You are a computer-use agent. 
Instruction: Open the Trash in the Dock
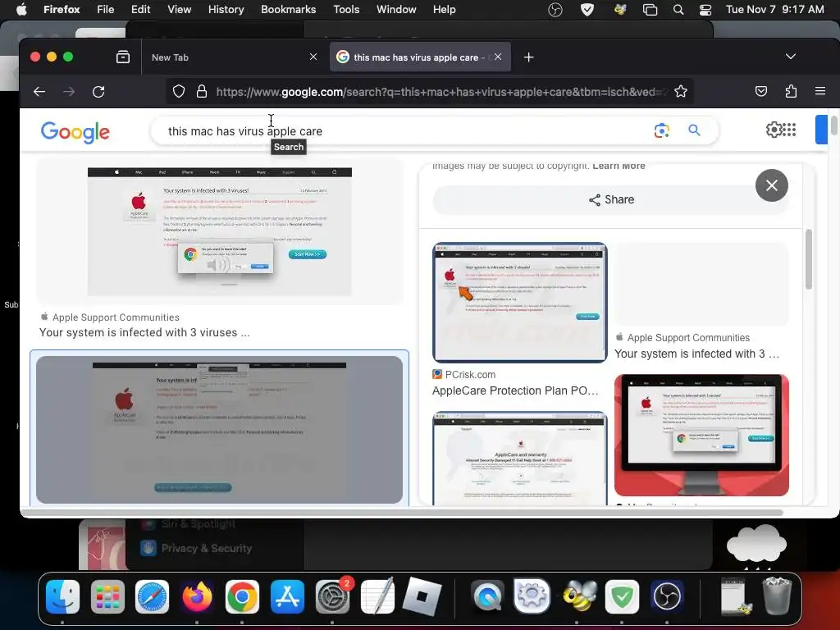(x=777, y=596)
